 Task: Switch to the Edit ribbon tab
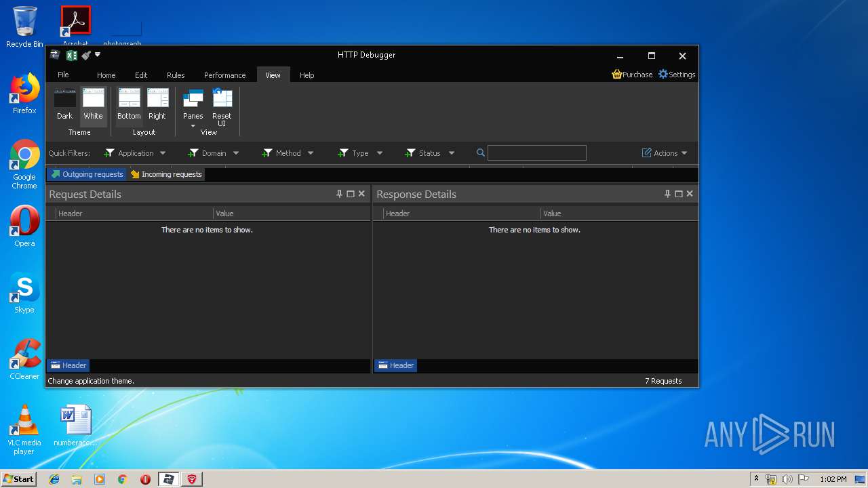pyautogui.click(x=141, y=75)
